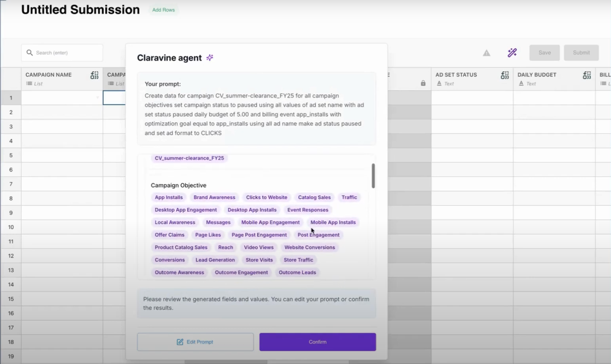Click the Submit button
Image resolution: width=611 pixels, height=364 pixels.
click(581, 53)
